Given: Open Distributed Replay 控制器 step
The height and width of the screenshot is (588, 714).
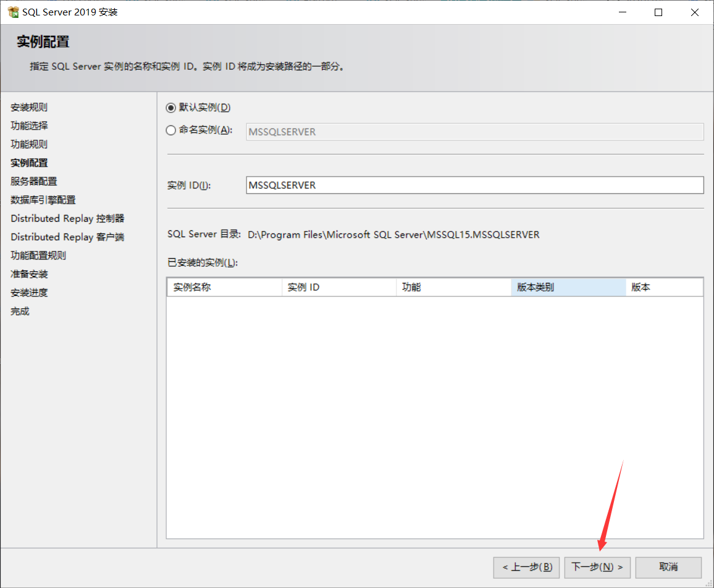Looking at the screenshot, I should pos(67,218).
